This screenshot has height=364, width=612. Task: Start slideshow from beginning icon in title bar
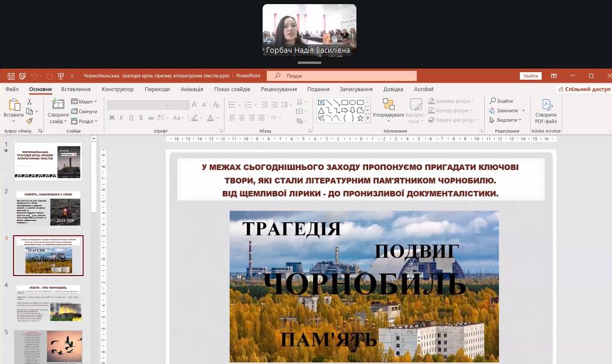click(x=60, y=76)
